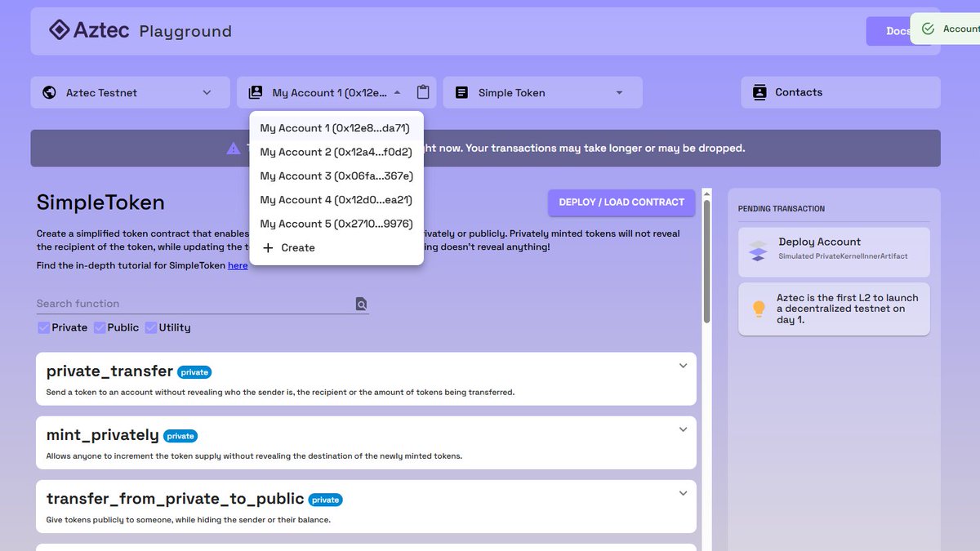Click the vertical scrollbar of the function list
Image resolution: width=980 pixels, height=551 pixels.
pos(707,260)
